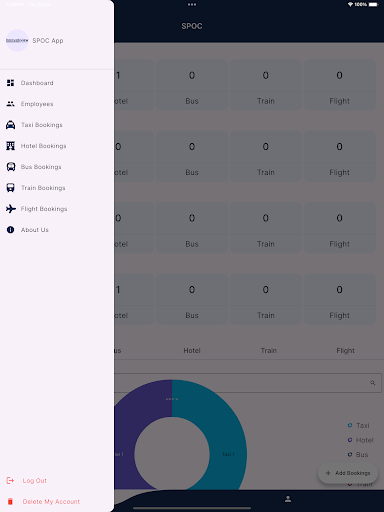The width and height of the screenshot is (384, 512).
Task: Click the fourth row Flight count card
Action: (x=339, y=299)
